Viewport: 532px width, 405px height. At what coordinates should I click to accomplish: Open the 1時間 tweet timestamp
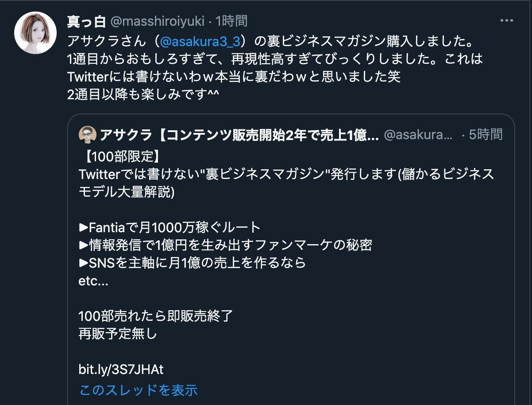coord(231,20)
